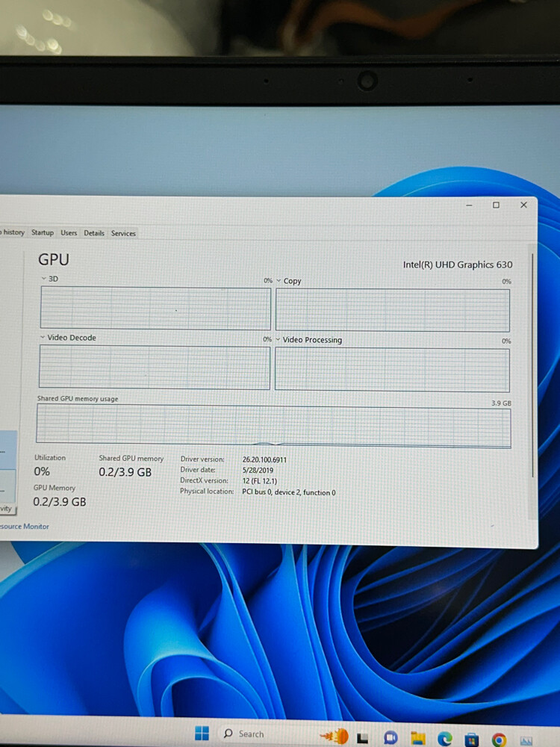Click the GPU heading
This screenshot has width=560, height=747.
coord(54,260)
